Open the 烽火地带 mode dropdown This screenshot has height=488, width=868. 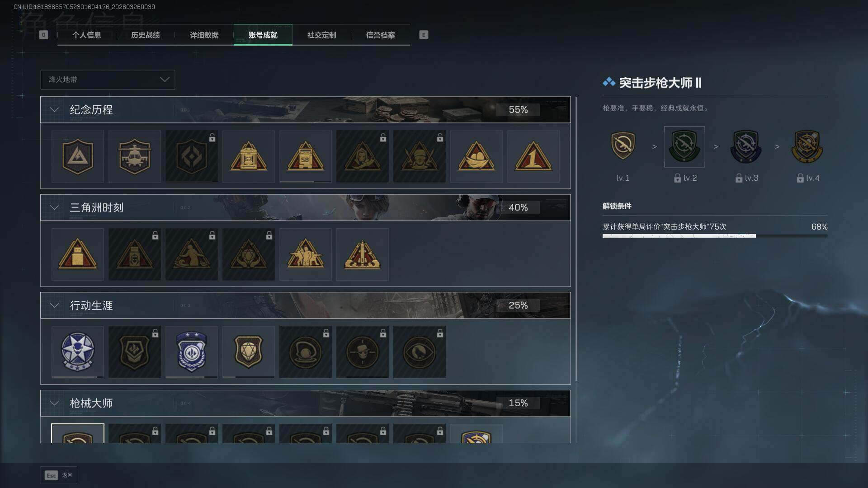click(x=108, y=80)
